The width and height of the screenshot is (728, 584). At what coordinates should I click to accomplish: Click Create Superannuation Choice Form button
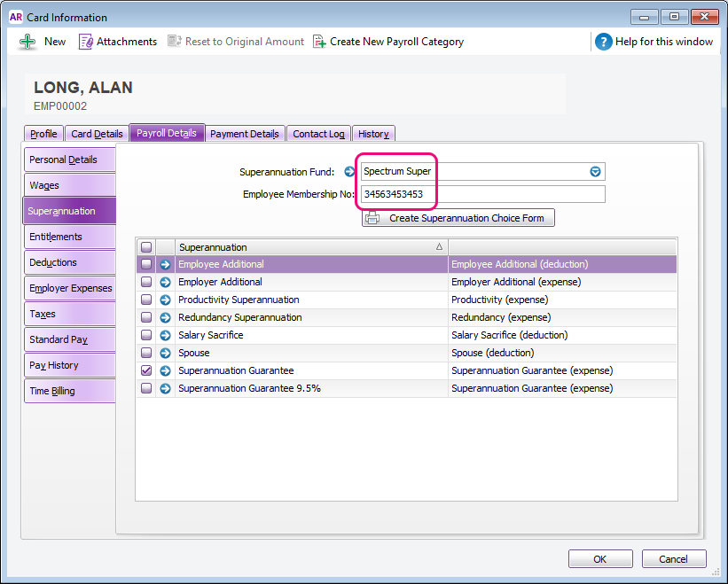click(x=458, y=218)
